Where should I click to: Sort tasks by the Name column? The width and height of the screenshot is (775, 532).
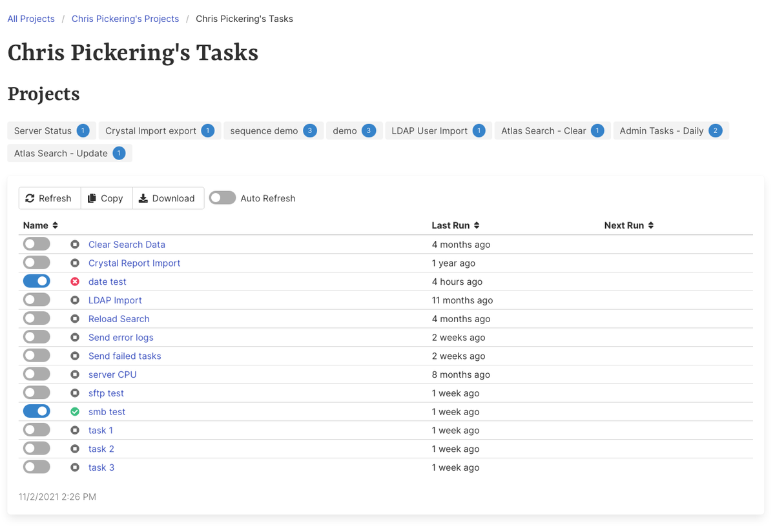pyautogui.click(x=40, y=225)
